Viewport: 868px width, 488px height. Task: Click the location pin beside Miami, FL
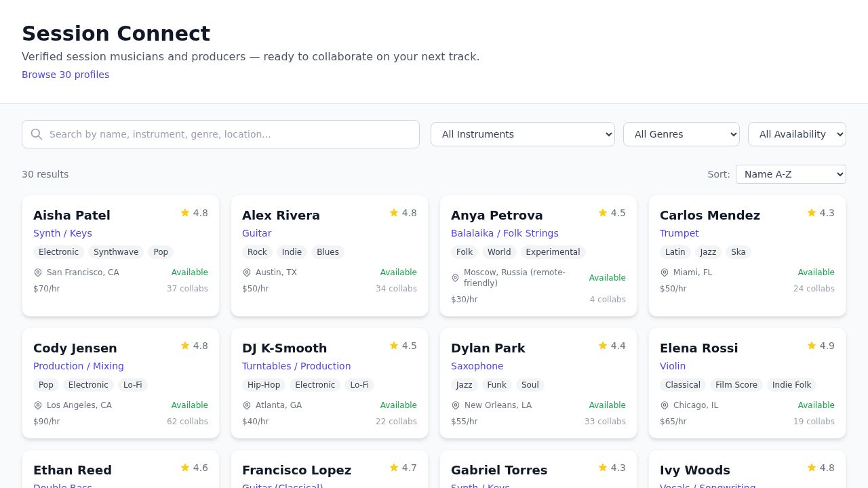click(665, 272)
